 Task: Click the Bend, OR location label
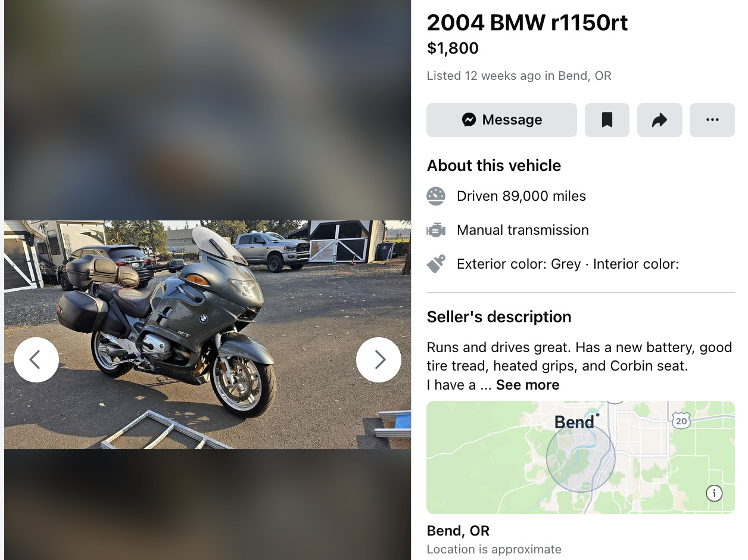458,531
